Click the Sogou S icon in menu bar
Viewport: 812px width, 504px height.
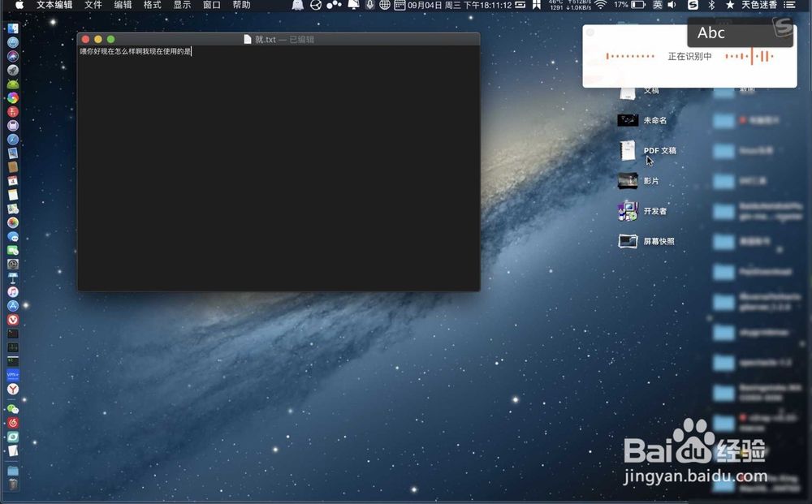tap(693, 5)
